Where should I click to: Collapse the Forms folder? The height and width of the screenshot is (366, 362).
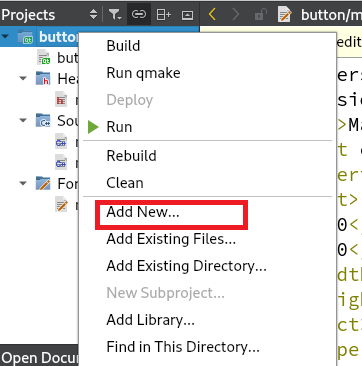23,183
